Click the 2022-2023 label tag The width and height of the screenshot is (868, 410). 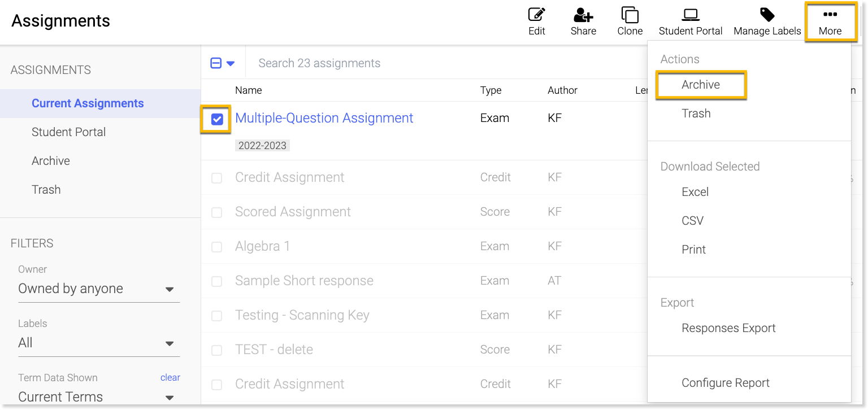(x=262, y=145)
